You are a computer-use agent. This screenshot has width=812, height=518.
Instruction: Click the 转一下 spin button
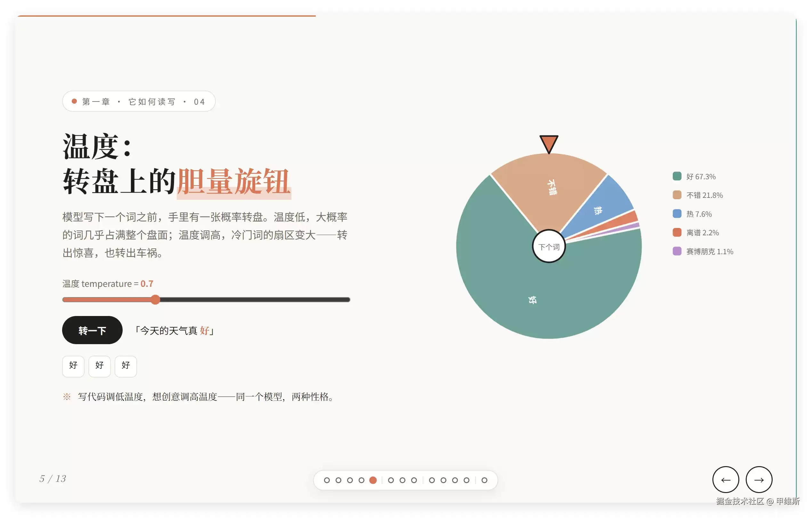(92, 330)
